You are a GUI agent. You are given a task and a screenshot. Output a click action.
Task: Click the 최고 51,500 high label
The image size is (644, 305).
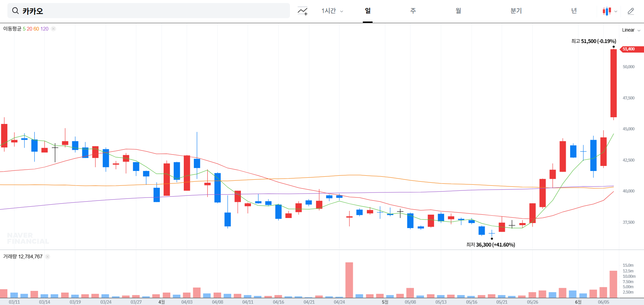(594, 41)
